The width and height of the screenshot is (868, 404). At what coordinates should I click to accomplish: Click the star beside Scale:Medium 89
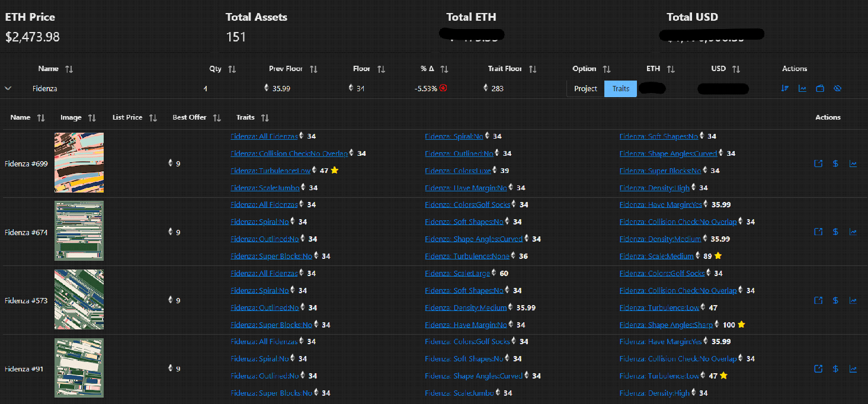click(718, 256)
